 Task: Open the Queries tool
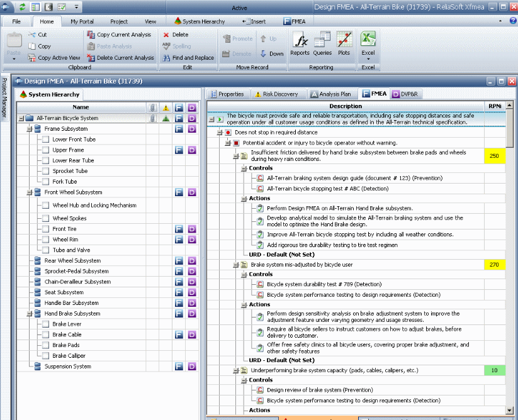point(322,41)
